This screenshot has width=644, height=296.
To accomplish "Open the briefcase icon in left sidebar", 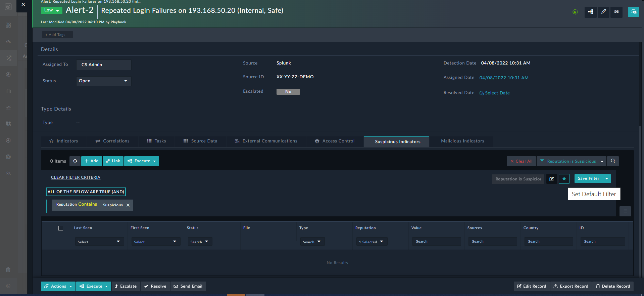I will (8, 91).
